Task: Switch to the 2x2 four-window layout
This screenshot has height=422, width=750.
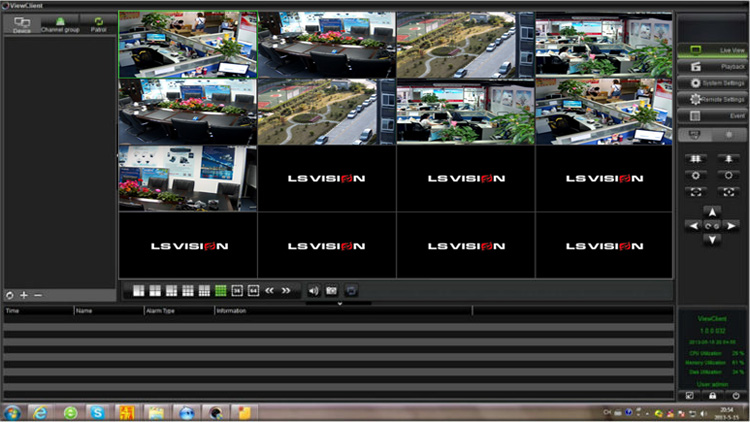Action: coord(155,290)
